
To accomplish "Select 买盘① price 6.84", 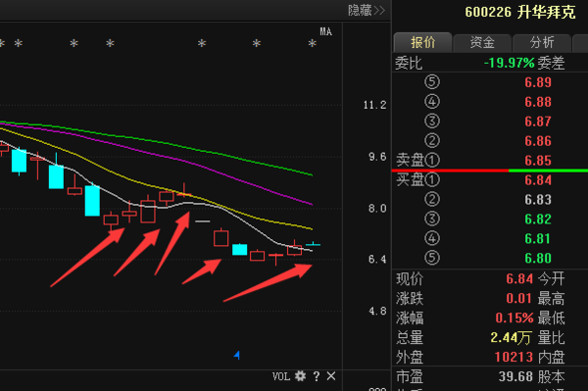I will 538,180.
